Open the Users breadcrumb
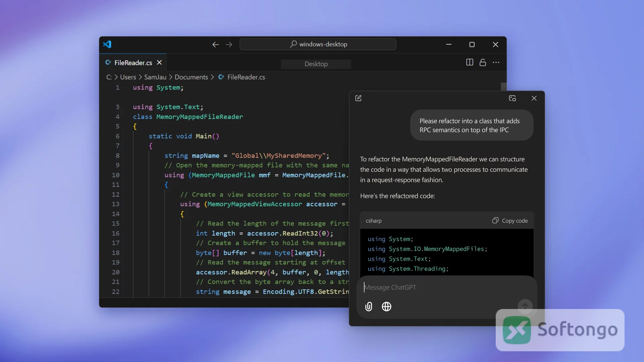 point(128,77)
